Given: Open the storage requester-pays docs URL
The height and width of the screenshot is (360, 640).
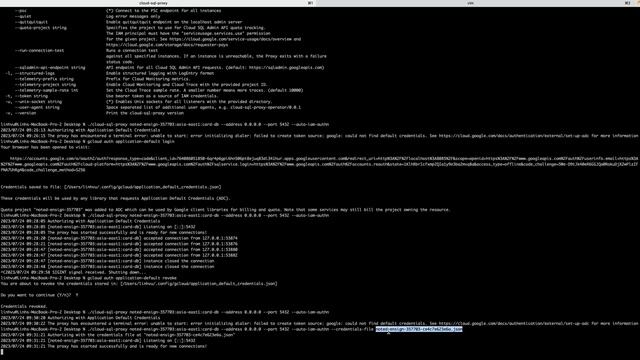Looking at the screenshot, I should [x=167, y=45].
